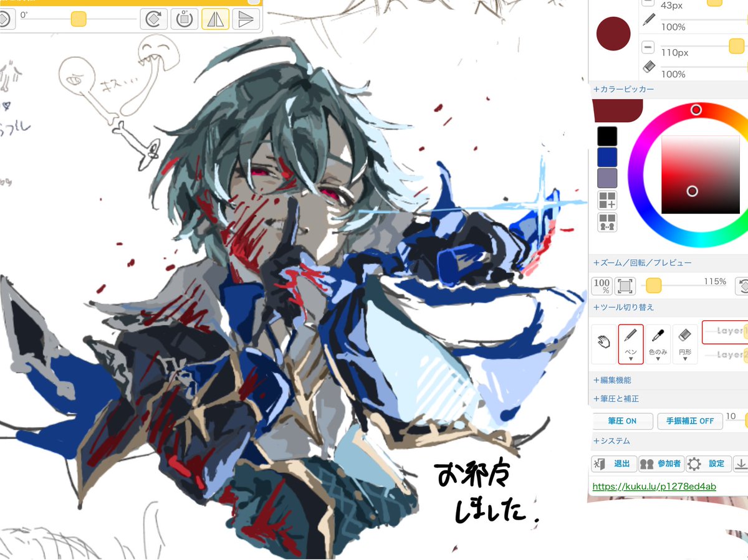The image size is (748, 560).
Task: Open the 円形 eraser shape dropdown arrow
Action: [685, 359]
